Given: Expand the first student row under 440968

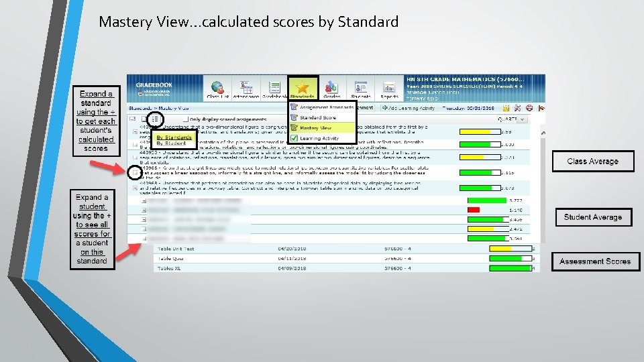Looking at the screenshot, I should tap(144, 200).
